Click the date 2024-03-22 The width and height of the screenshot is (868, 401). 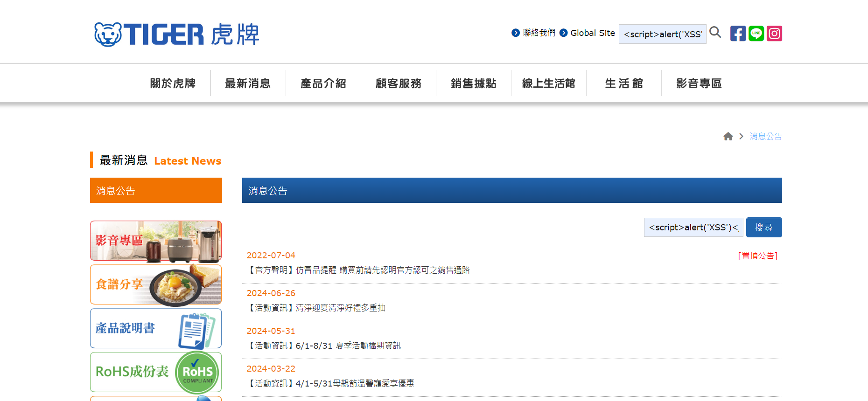tap(271, 368)
